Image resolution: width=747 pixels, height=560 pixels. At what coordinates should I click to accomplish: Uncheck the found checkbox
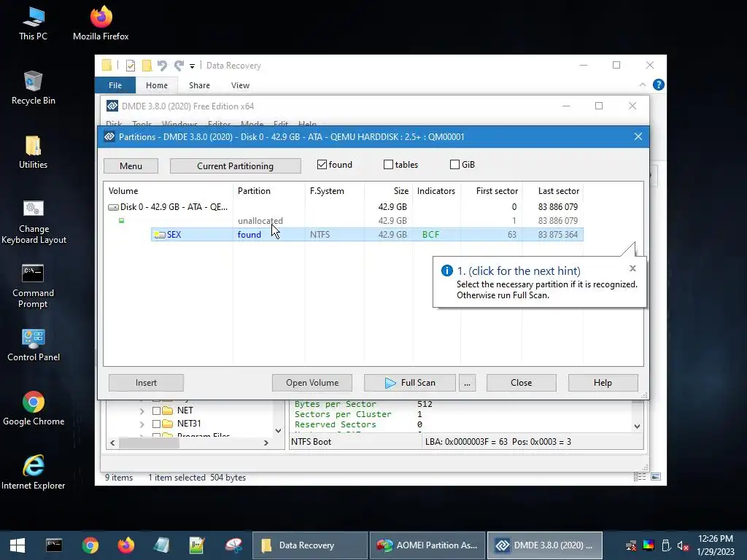click(x=322, y=164)
